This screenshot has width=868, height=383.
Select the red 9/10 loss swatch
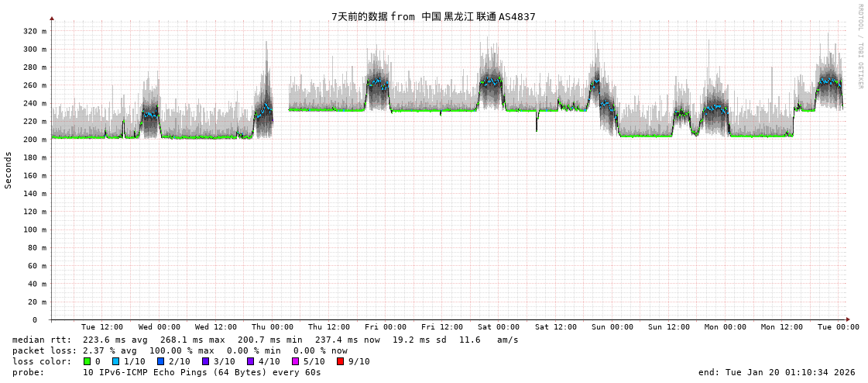341,361
